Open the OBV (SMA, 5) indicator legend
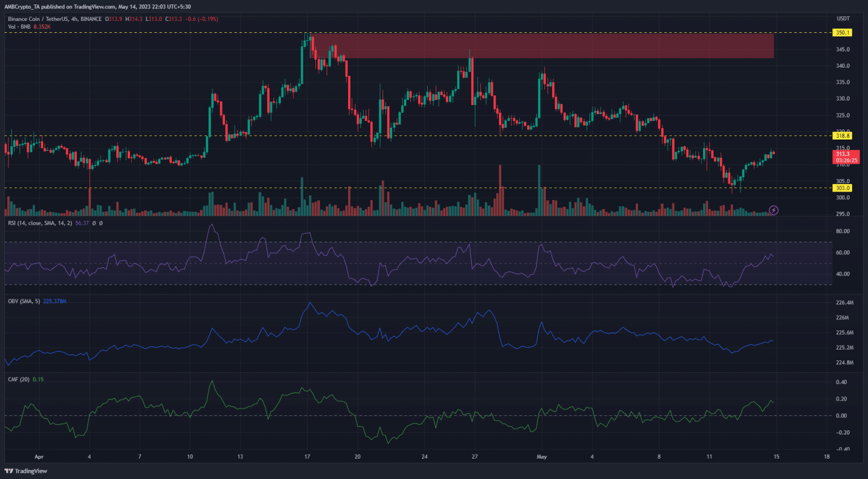Viewport: 868px width, 479px height. click(x=24, y=301)
